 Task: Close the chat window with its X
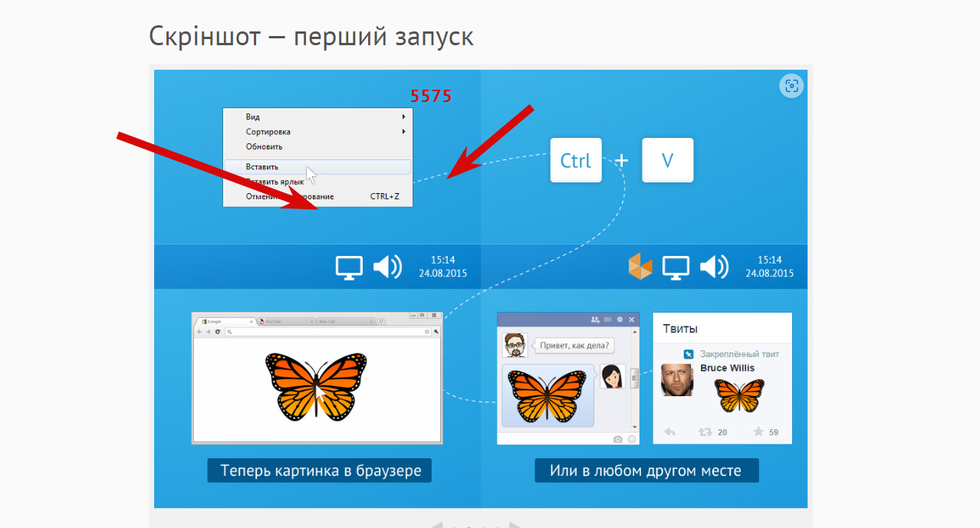pyautogui.click(x=632, y=320)
